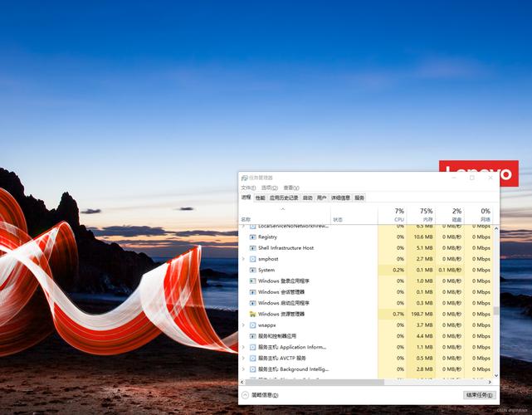Expand 服务主机: AVCTP 服务 group
532x415 pixels.
coord(243,359)
